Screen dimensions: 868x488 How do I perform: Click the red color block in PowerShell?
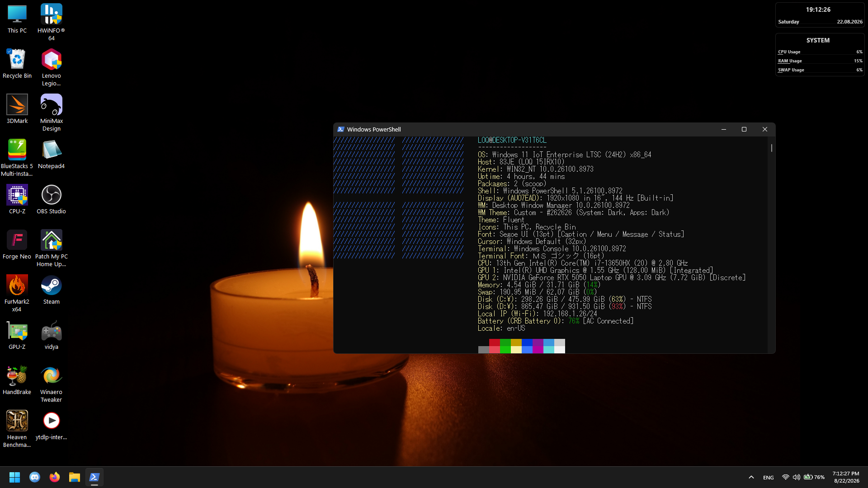[x=494, y=343]
